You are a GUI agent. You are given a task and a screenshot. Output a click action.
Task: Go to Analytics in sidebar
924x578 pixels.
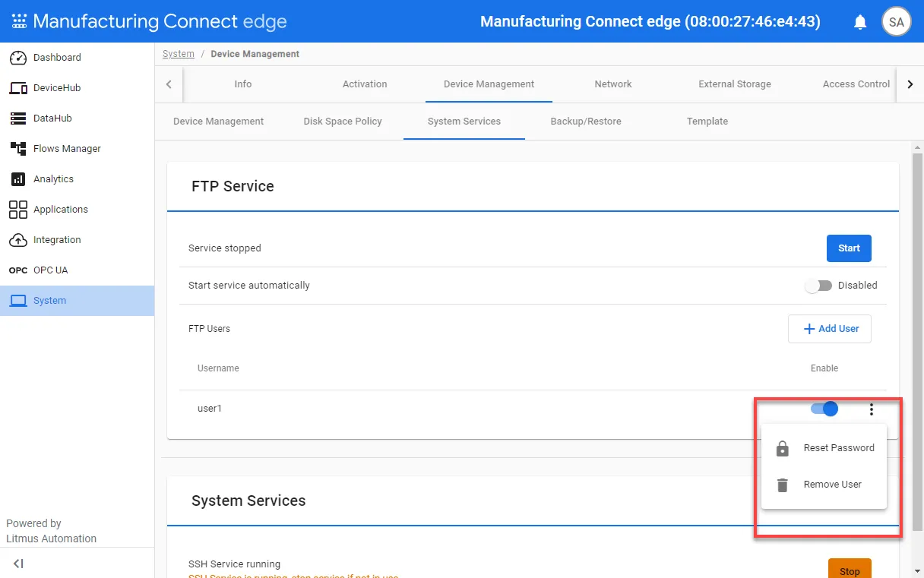click(x=77, y=179)
